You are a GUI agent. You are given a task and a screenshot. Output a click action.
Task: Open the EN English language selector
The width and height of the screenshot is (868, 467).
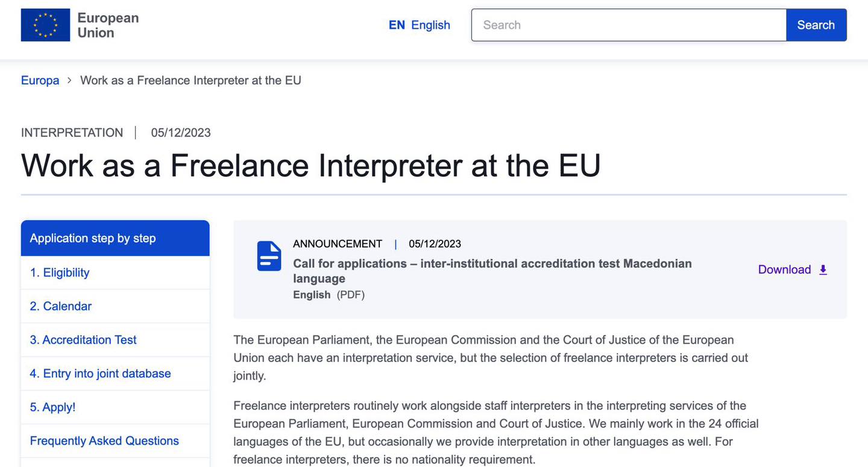(419, 25)
